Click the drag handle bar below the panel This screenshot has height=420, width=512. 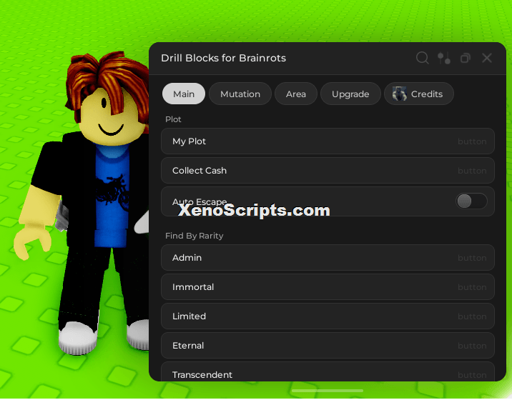[x=328, y=390]
